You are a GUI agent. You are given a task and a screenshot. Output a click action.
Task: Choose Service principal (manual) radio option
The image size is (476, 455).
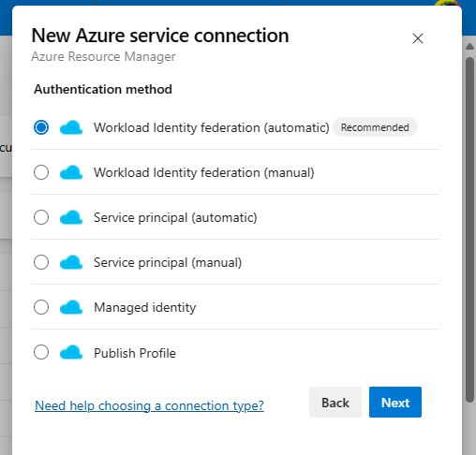coord(41,262)
